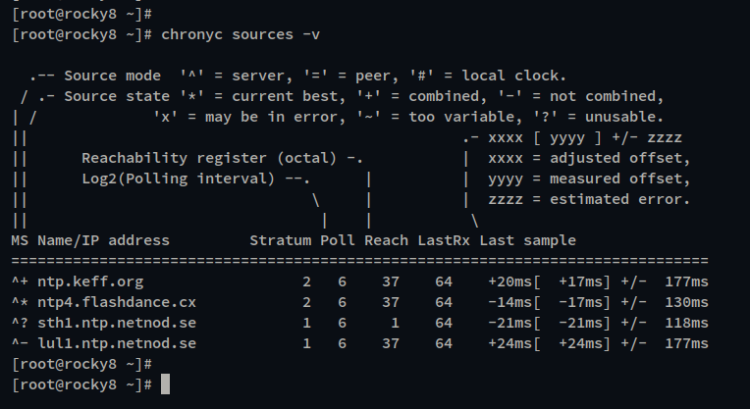Image resolution: width=750 pixels, height=409 pixels.
Task: Click the 'Reach' column header
Action: click(x=386, y=240)
